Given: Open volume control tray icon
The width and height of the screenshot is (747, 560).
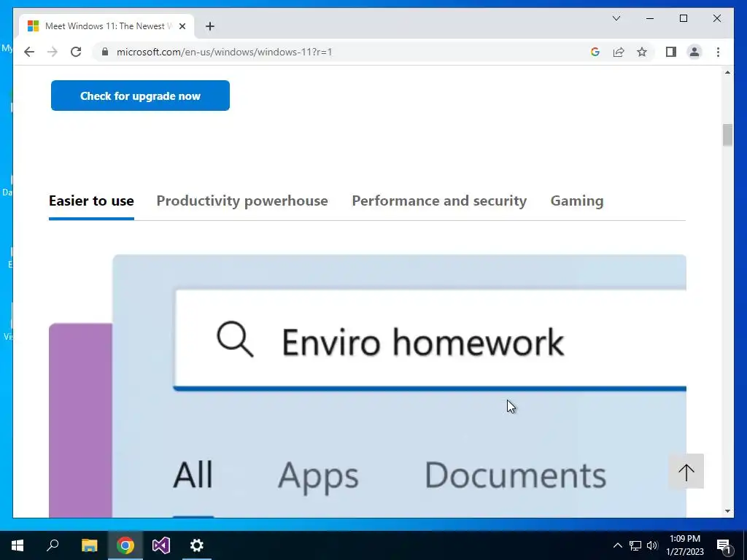Looking at the screenshot, I should tap(652, 545).
